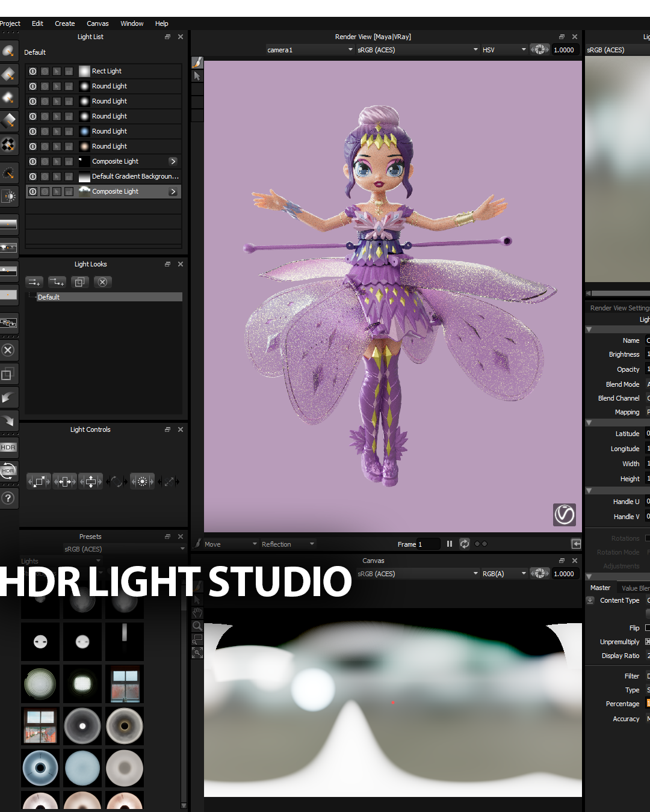The width and height of the screenshot is (650, 812).
Task: Open the Canvas RGB(A) dropdown
Action: (x=504, y=574)
